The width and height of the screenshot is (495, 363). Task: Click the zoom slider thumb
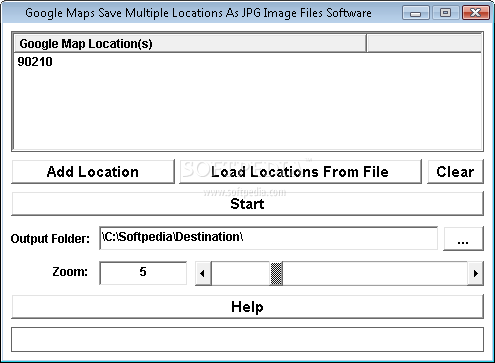pyautogui.click(x=276, y=273)
